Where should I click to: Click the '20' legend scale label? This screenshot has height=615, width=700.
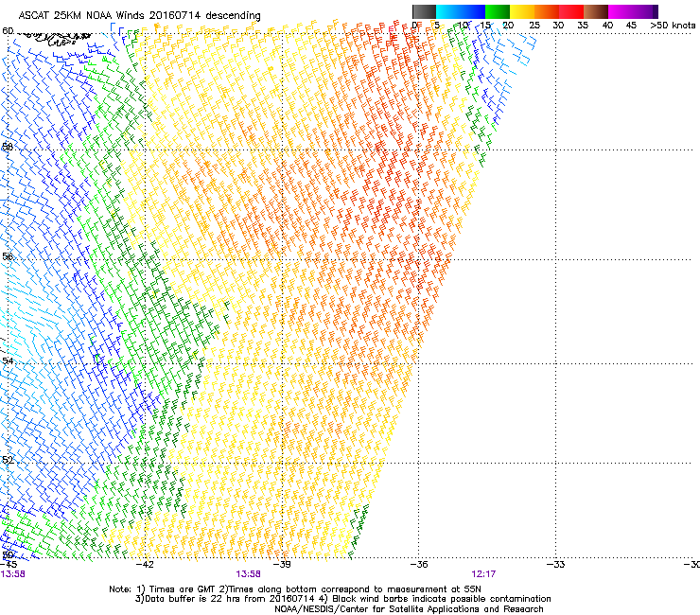coord(508,25)
